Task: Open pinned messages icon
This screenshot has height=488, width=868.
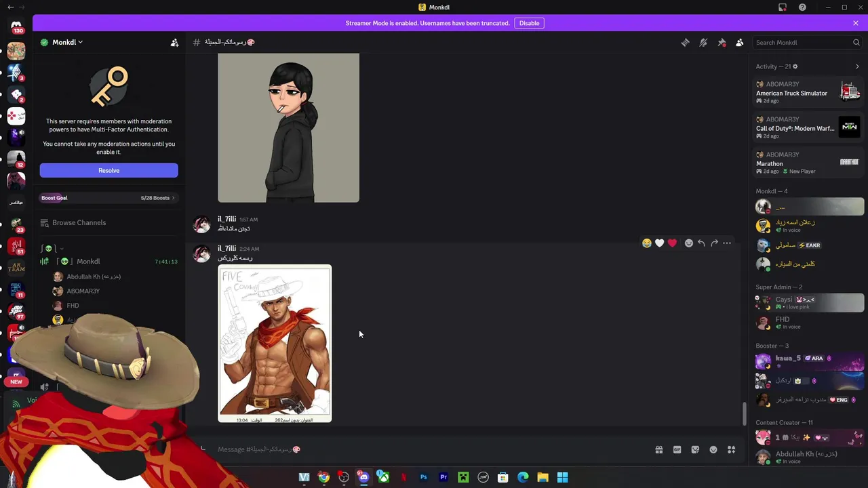Action: (x=722, y=42)
